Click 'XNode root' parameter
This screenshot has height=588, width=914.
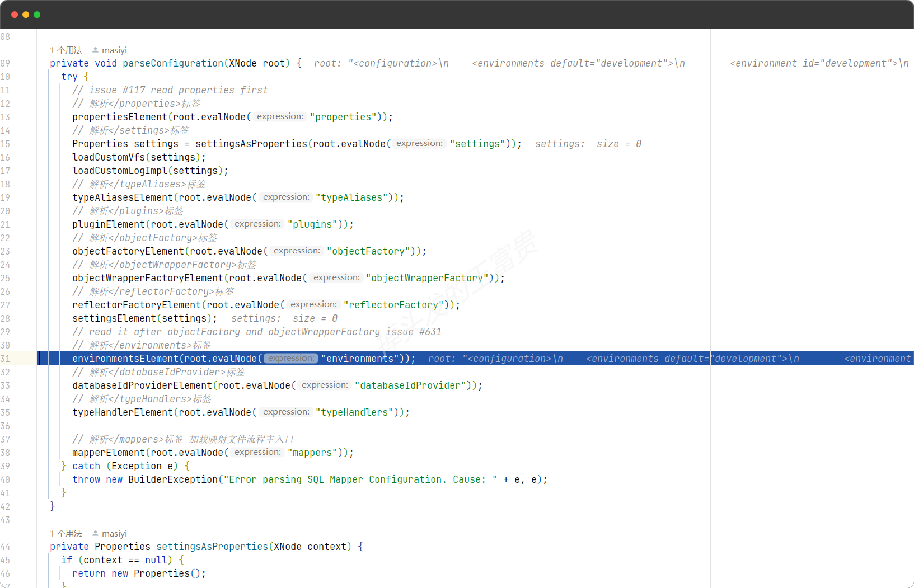pyautogui.click(x=257, y=63)
